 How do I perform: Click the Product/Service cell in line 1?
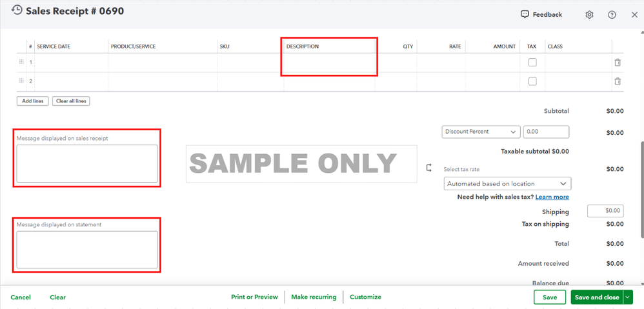tap(163, 63)
